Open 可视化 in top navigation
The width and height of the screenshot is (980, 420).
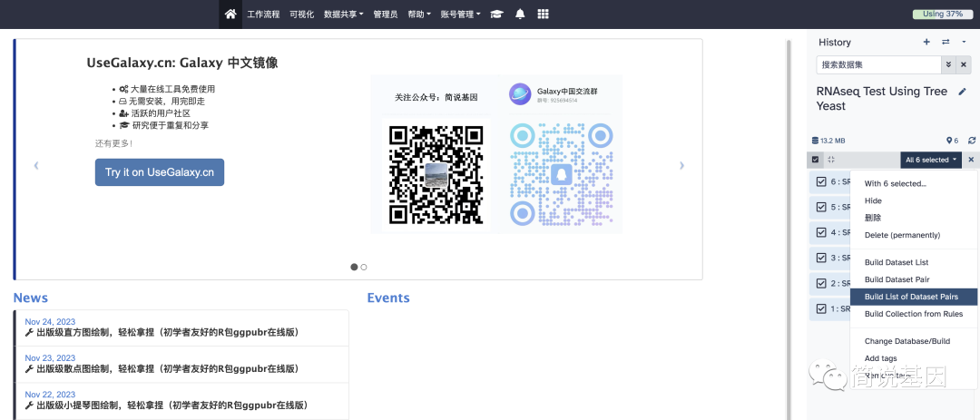302,14
